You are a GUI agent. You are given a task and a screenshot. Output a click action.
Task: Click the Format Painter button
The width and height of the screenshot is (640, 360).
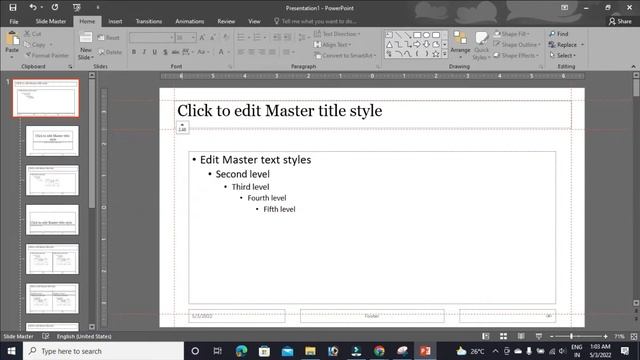(x=47, y=55)
